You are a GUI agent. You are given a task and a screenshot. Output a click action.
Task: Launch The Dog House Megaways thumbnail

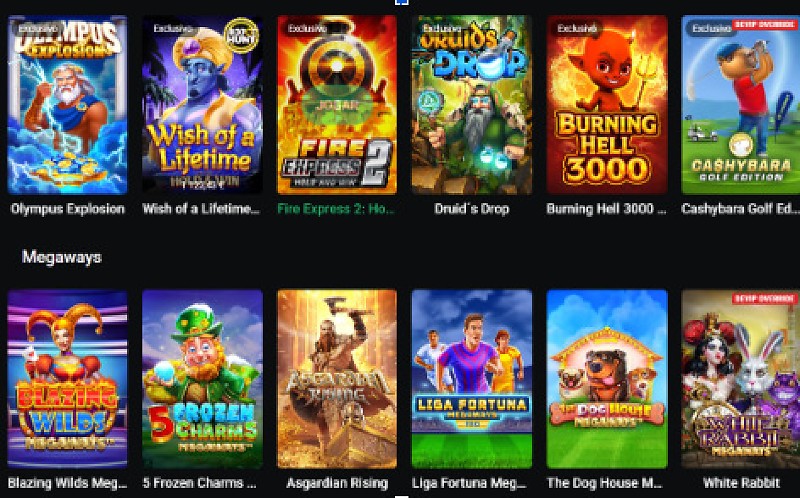coord(607,379)
